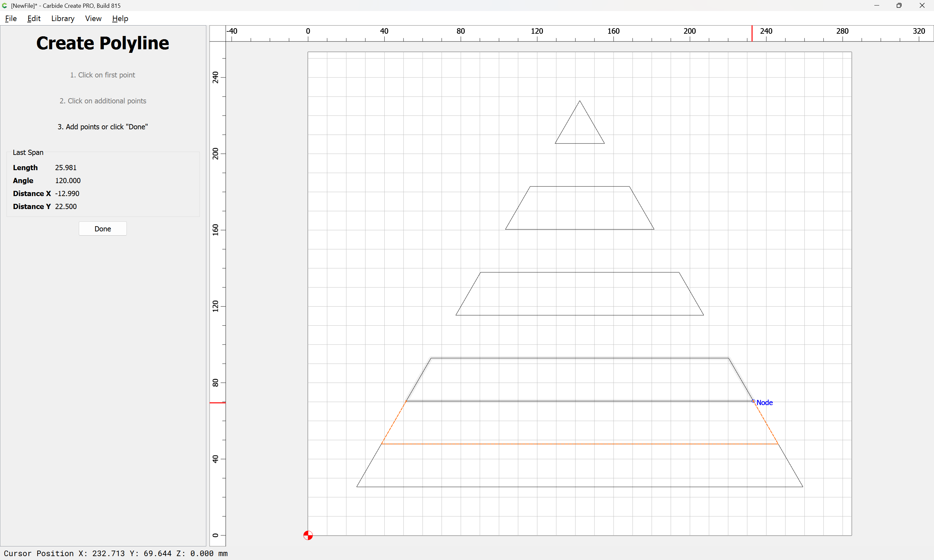This screenshot has height=560, width=934.
Task: Click the Carbide Create app icon in title bar
Action: (5, 6)
